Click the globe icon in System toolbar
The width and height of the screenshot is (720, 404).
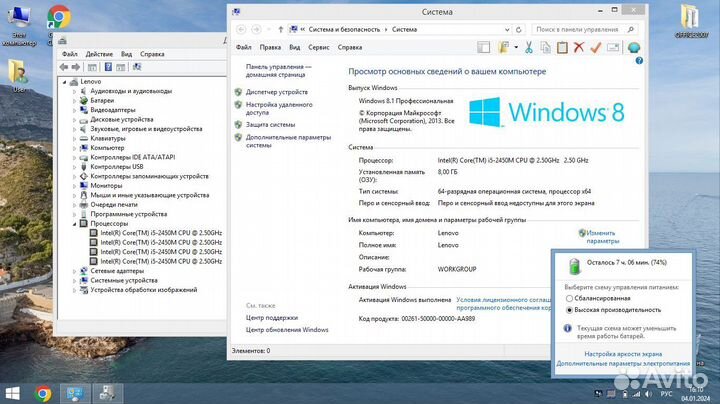[634, 47]
